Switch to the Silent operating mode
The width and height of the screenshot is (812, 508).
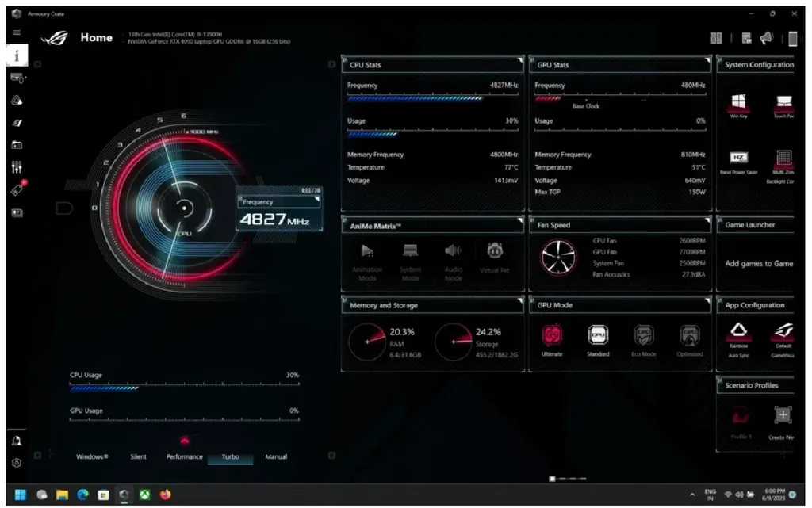(x=138, y=456)
